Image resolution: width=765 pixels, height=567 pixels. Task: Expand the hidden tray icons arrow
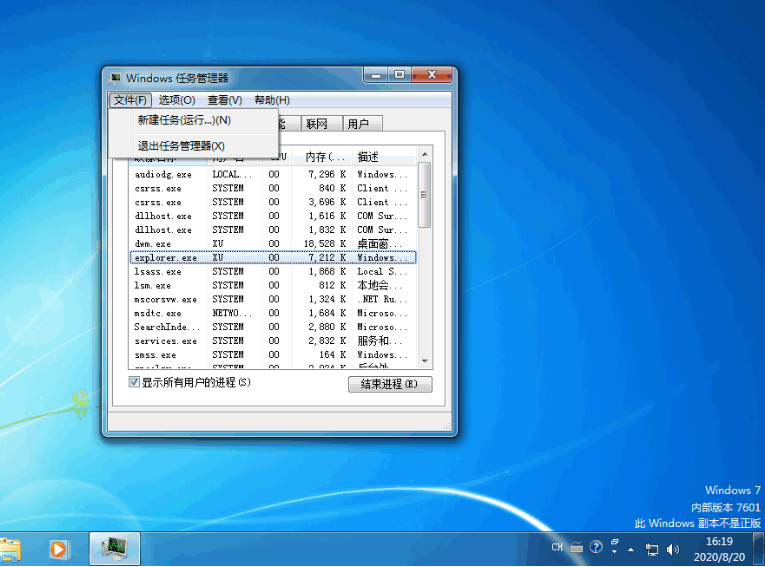coord(630,549)
